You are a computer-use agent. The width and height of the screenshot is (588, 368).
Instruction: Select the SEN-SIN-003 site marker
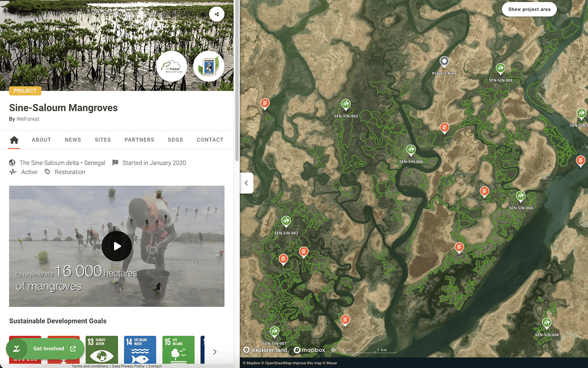(x=346, y=105)
